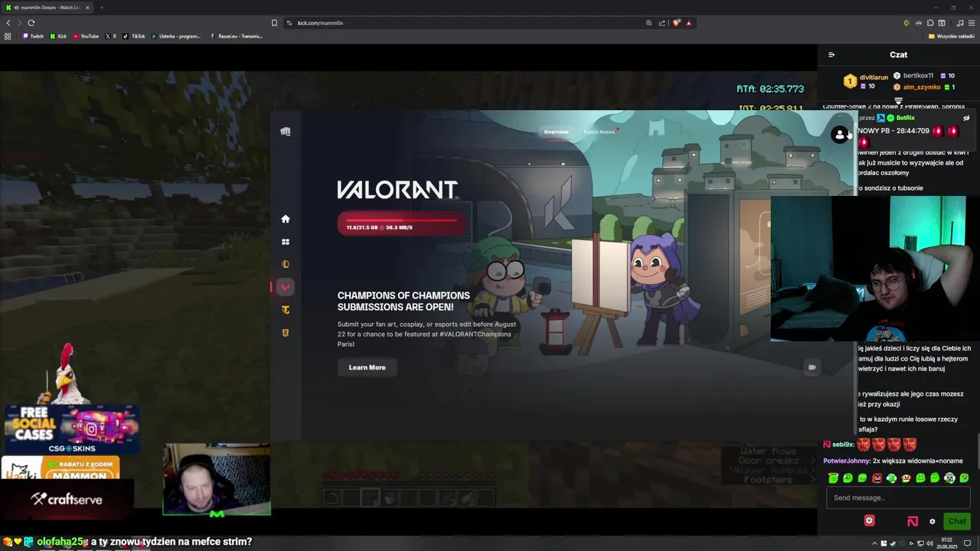Screen dimensions: 980x551
Task: Open the Riot Client home page
Action: tap(286, 219)
